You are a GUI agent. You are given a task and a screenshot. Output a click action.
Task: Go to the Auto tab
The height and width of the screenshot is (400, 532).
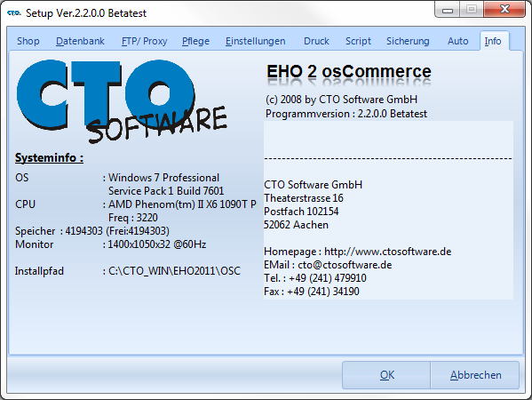[457, 41]
